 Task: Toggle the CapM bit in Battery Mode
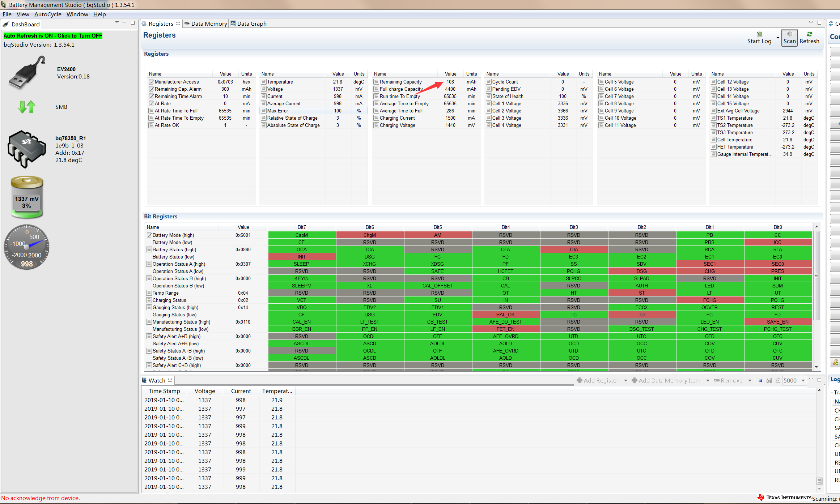click(x=302, y=235)
